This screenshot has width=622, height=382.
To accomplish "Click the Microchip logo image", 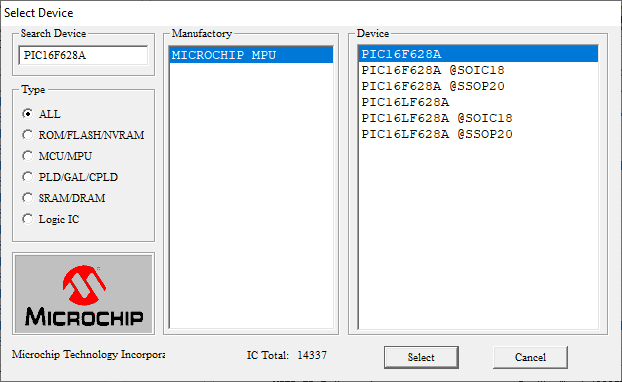I will pos(83,294).
